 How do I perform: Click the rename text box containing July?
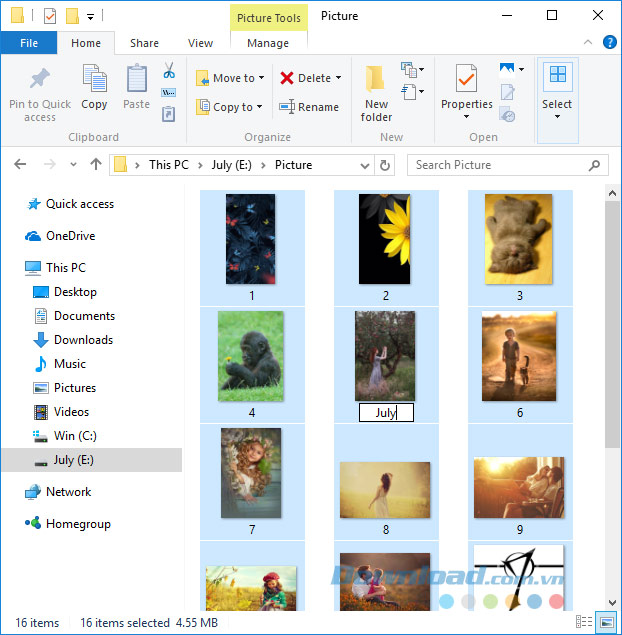tap(386, 413)
